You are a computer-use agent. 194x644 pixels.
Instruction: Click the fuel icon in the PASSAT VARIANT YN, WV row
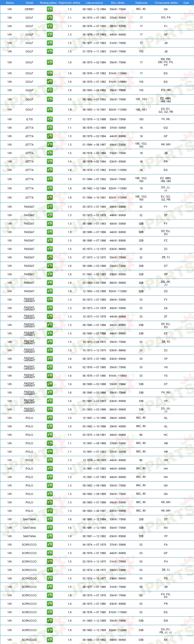[x=50, y=393]
